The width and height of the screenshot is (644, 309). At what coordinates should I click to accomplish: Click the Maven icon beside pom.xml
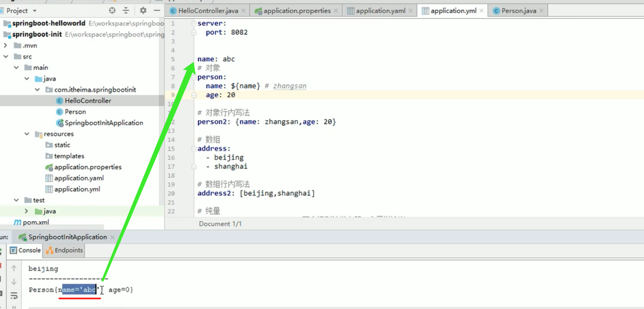click(18, 222)
